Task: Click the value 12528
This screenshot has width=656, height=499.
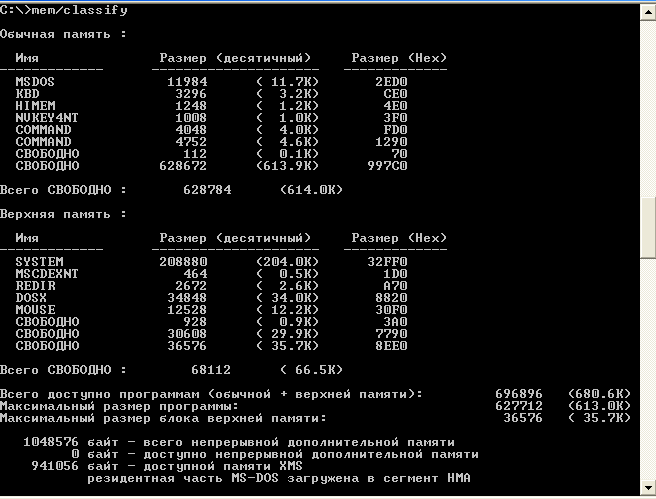Action: point(187,310)
